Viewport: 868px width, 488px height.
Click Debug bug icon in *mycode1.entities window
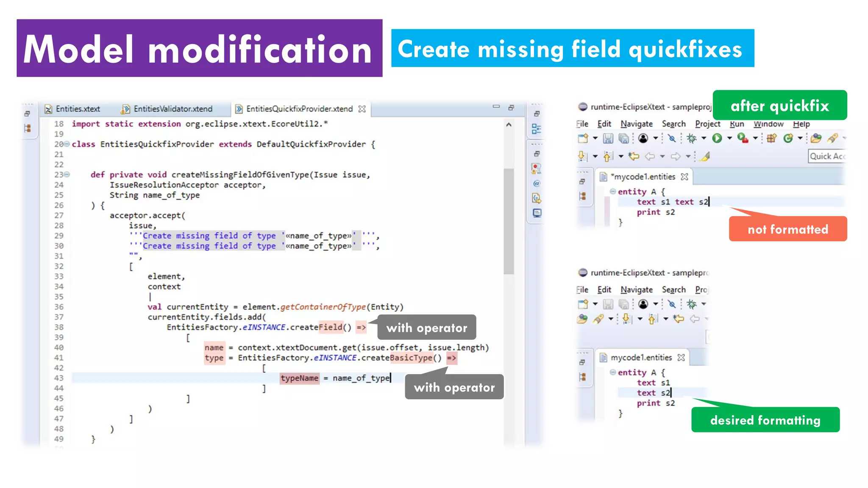pos(692,138)
